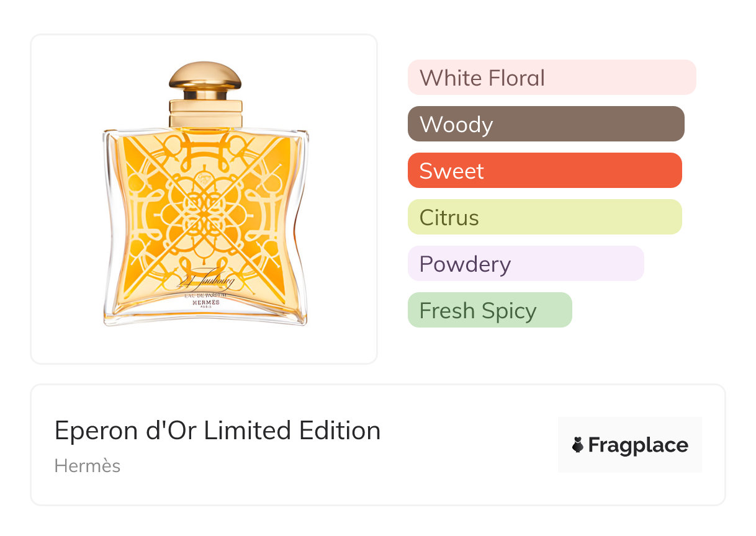Click the Powdery accord bar

click(525, 264)
